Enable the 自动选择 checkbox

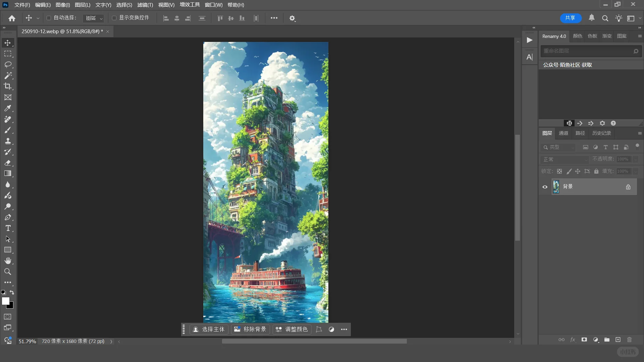[49, 18]
